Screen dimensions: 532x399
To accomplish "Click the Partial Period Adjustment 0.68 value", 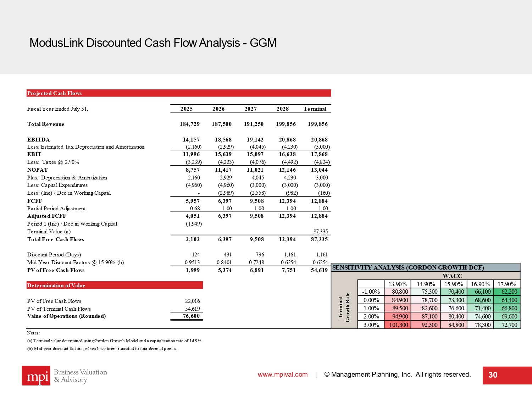I will tap(195, 209).
